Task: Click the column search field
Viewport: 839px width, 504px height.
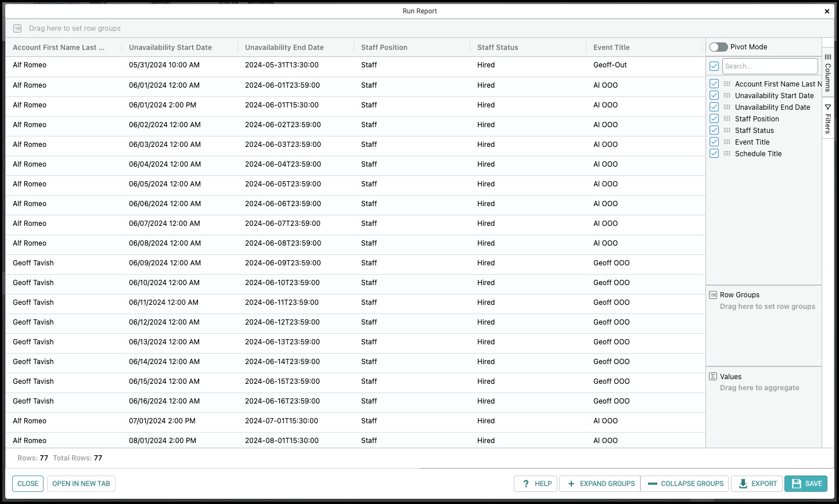Action: point(770,66)
